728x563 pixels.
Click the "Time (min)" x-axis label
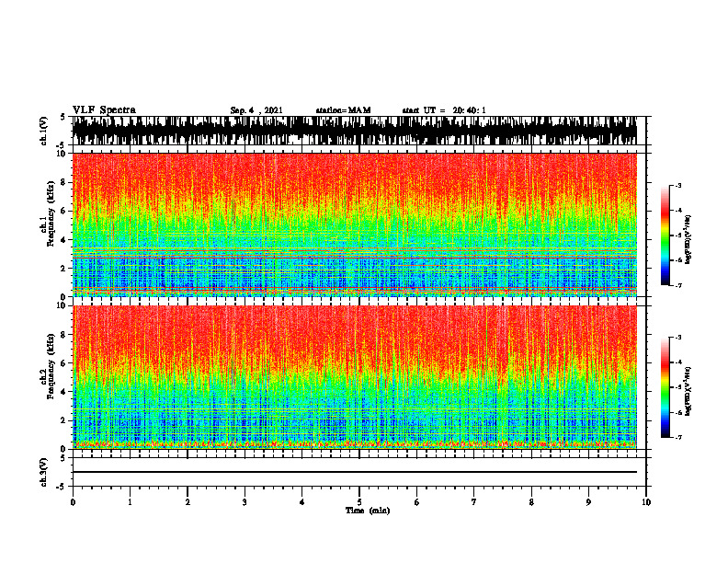click(368, 511)
